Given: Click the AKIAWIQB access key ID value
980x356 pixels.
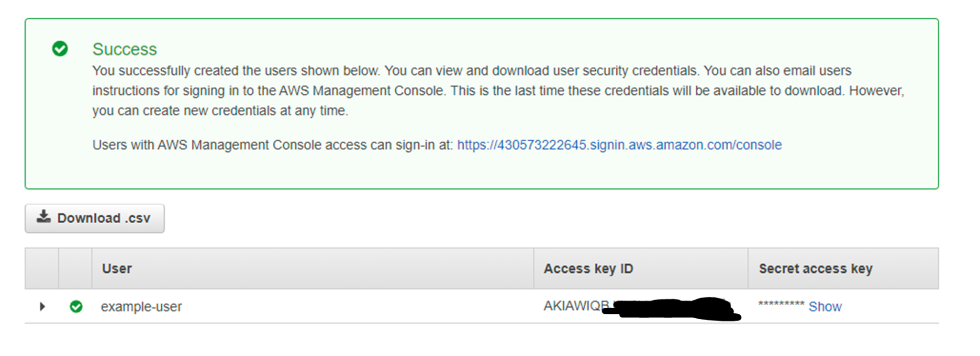Looking at the screenshot, I should 576,306.
